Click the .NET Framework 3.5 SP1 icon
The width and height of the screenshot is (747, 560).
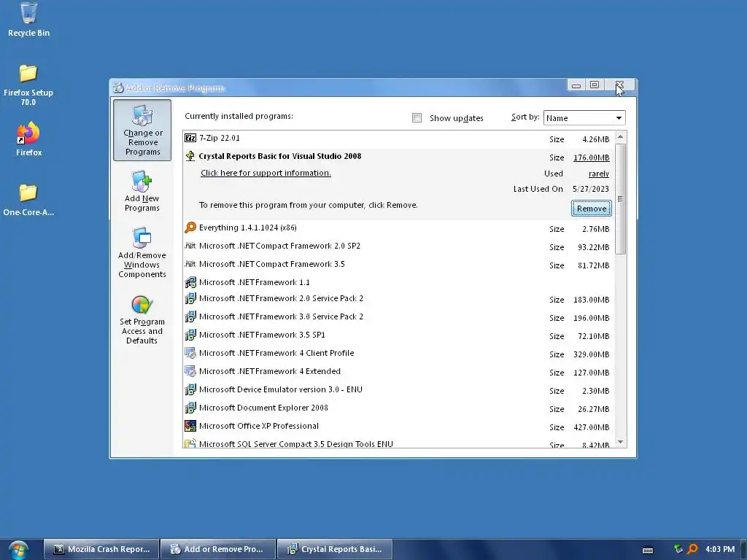[x=190, y=335]
